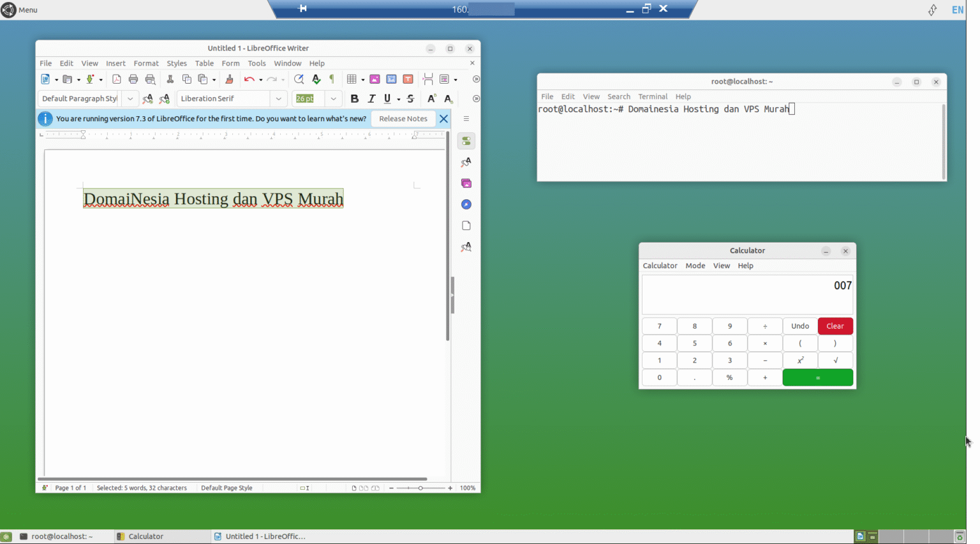Click Strikethrough icon in Writer formatting bar

[410, 98]
